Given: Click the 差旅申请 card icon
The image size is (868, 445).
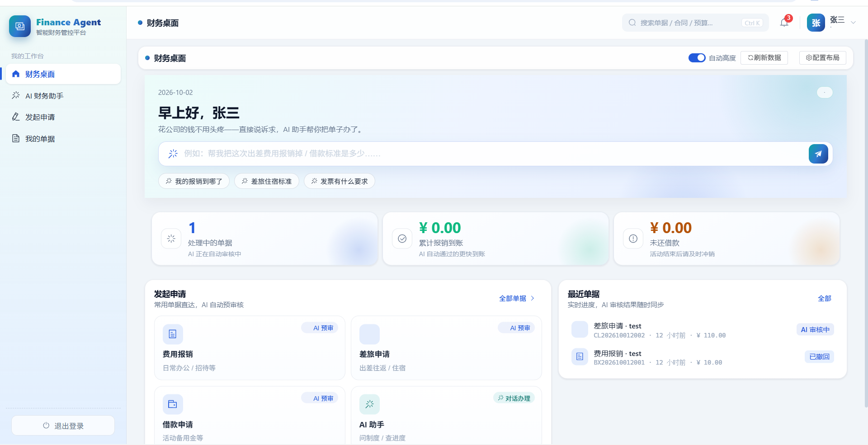Looking at the screenshot, I should coord(369,334).
